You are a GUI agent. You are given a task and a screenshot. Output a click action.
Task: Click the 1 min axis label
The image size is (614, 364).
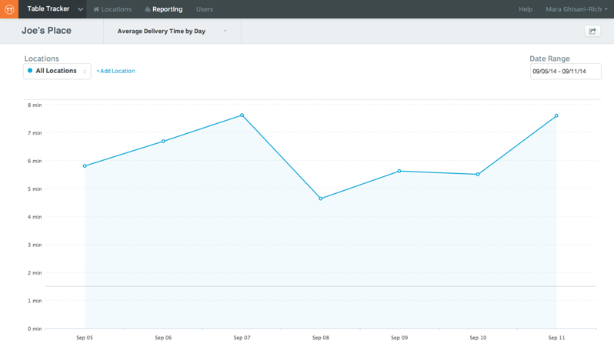pyautogui.click(x=35, y=301)
